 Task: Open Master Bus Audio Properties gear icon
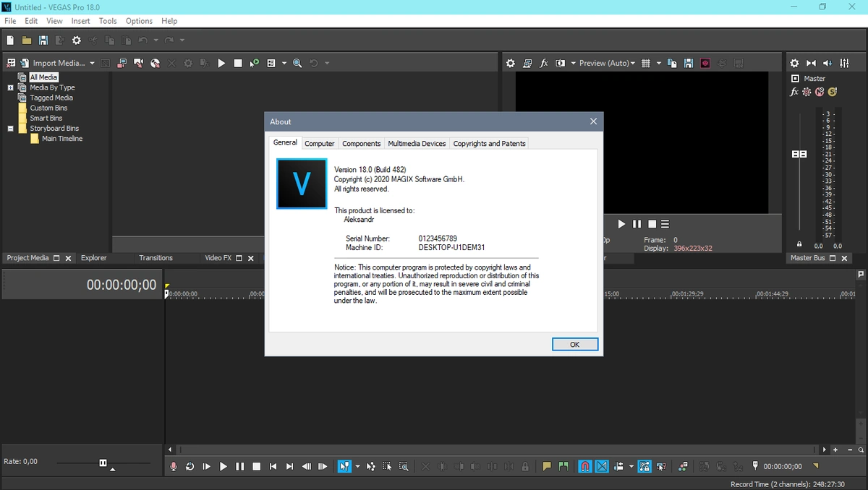point(794,63)
